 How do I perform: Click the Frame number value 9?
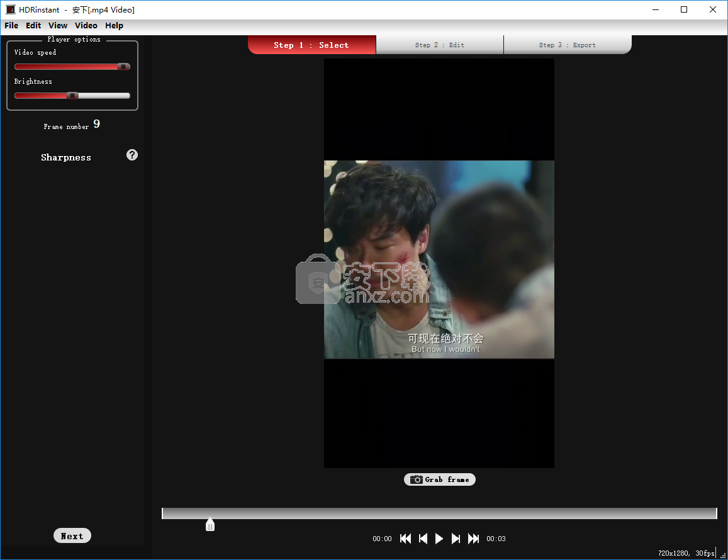pyautogui.click(x=96, y=124)
